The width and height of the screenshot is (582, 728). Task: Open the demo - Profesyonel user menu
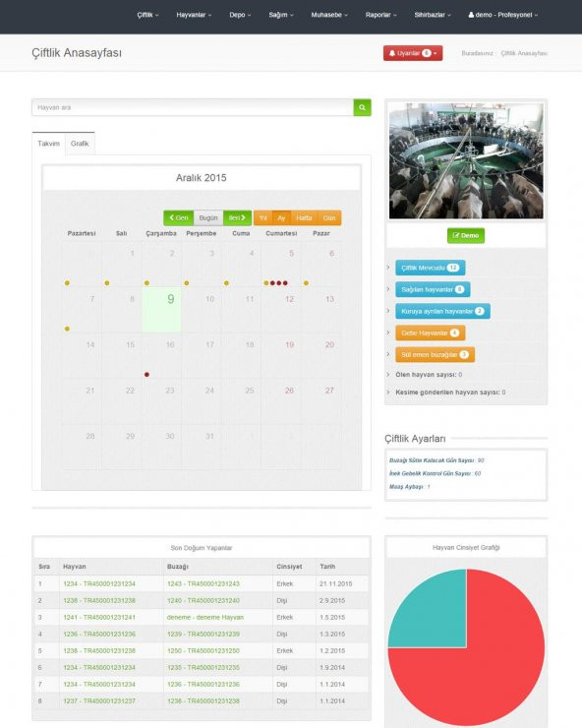pyautogui.click(x=503, y=15)
